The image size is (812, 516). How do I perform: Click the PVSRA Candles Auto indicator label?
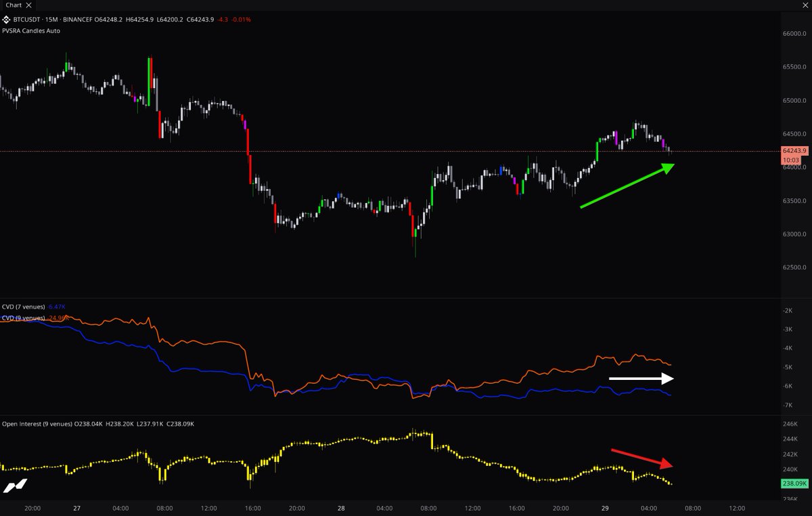coord(30,30)
